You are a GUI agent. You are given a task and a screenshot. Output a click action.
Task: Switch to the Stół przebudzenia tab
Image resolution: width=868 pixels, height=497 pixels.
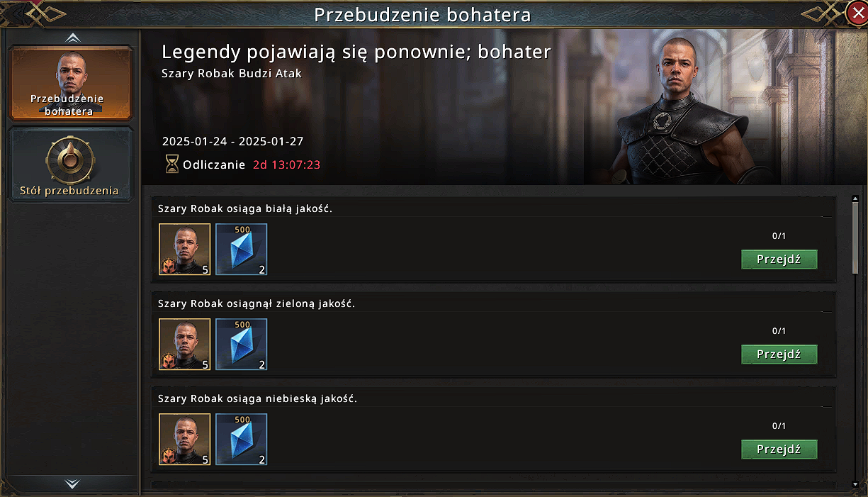tap(70, 164)
